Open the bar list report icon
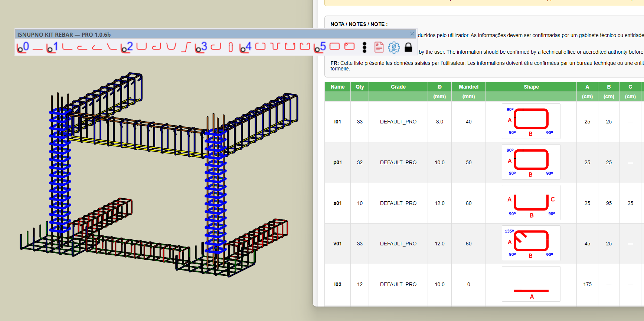Screen dimensions: 644x321 (379, 47)
